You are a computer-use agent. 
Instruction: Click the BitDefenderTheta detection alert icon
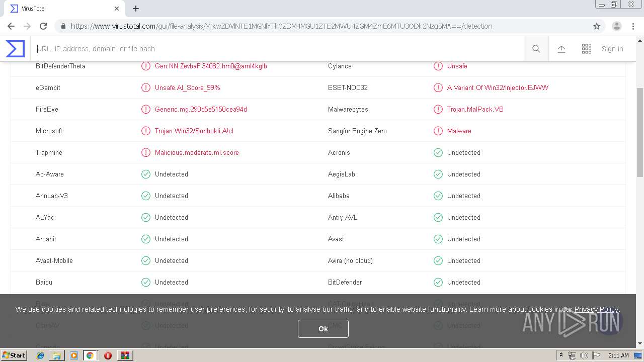tap(146, 66)
